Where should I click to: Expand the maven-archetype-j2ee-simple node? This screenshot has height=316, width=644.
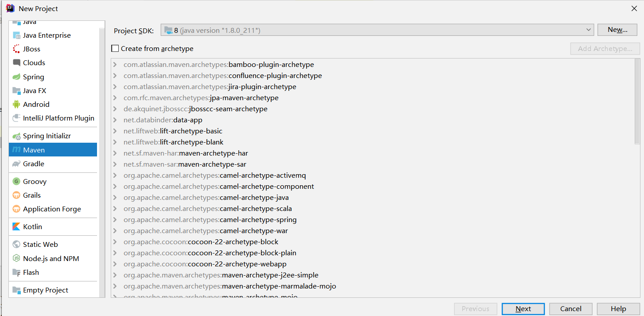115,275
